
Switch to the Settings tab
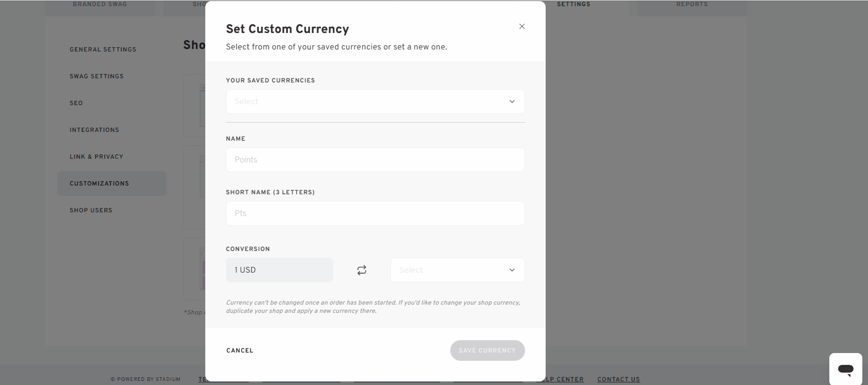[573, 4]
